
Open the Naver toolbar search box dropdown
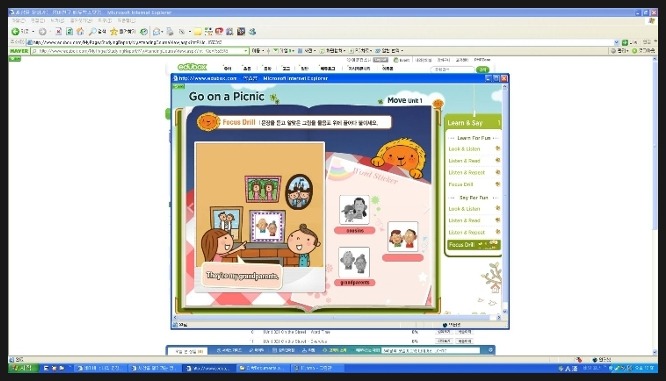pos(246,51)
